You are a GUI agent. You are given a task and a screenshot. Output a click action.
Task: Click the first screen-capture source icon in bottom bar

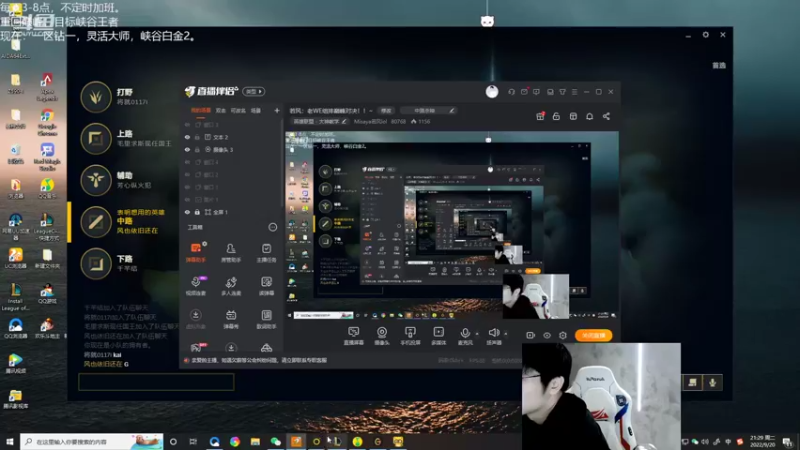(x=353, y=336)
